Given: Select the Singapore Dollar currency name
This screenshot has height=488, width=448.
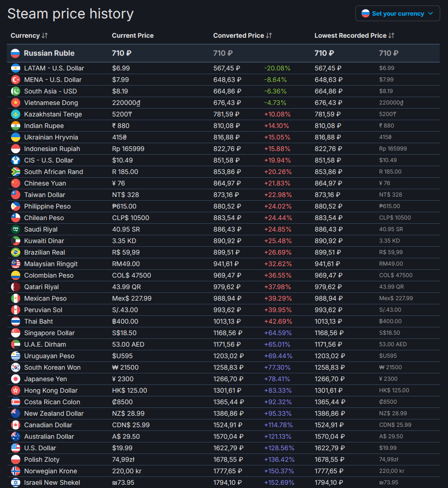Looking at the screenshot, I should (50, 333).
